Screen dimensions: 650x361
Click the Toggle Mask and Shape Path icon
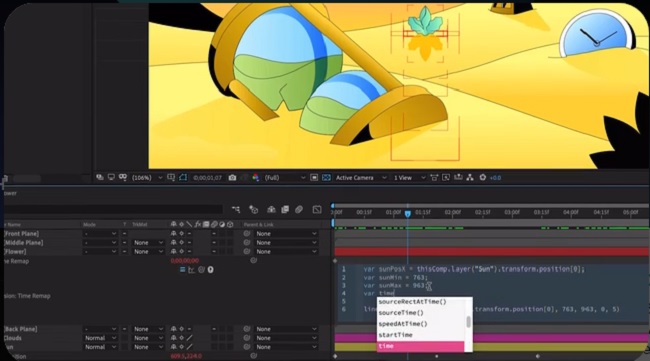tap(183, 177)
